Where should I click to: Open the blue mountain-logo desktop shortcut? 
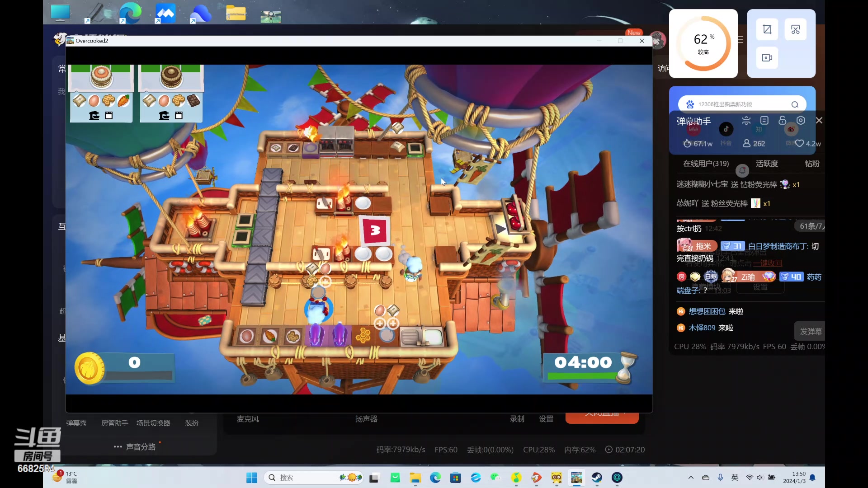pos(165,13)
